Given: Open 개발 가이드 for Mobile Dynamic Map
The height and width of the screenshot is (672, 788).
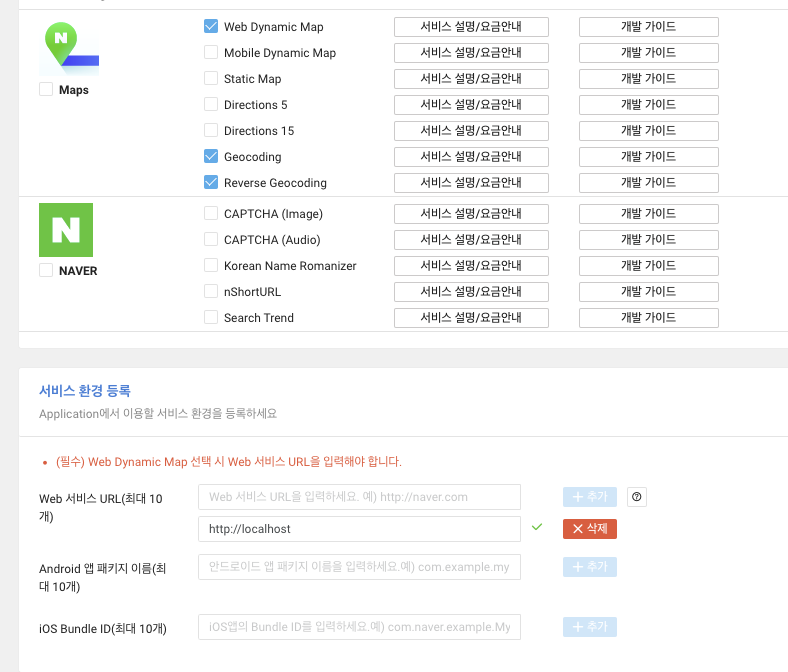Looking at the screenshot, I should 648,53.
